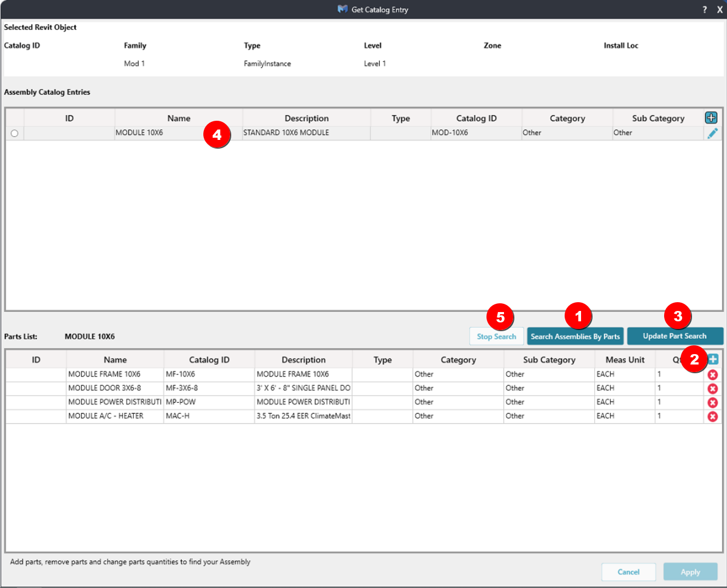Viewport: 727px width, 588px height.
Task: Click the Apply button
Action: (x=690, y=572)
